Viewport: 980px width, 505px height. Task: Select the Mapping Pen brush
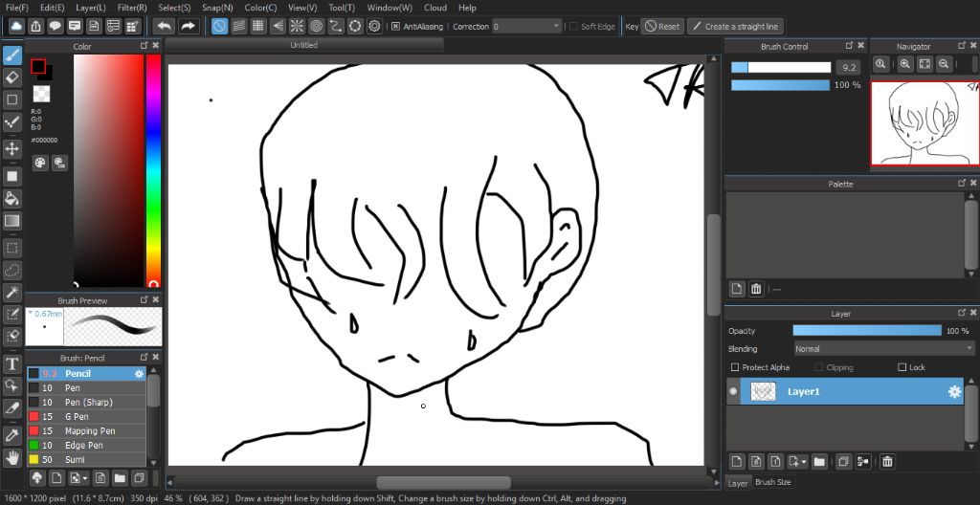(x=86, y=431)
